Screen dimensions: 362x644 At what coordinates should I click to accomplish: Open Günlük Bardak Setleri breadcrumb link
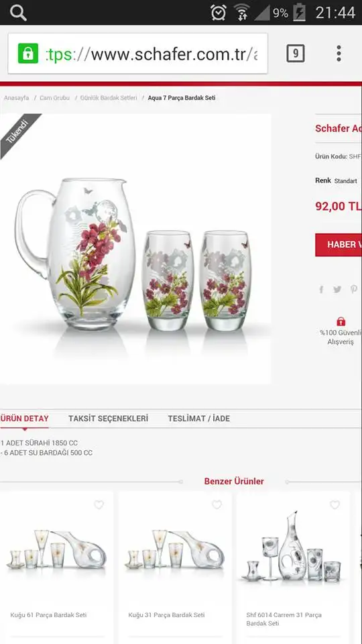click(x=109, y=98)
